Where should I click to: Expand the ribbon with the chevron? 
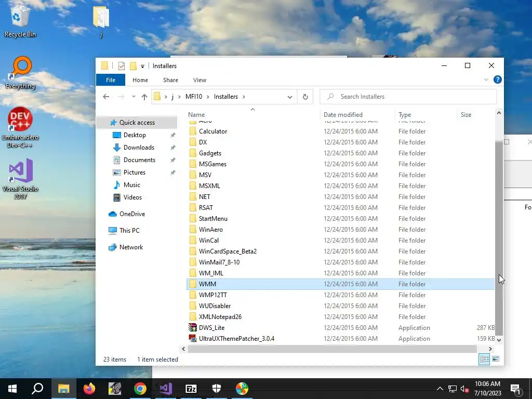[x=486, y=79]
